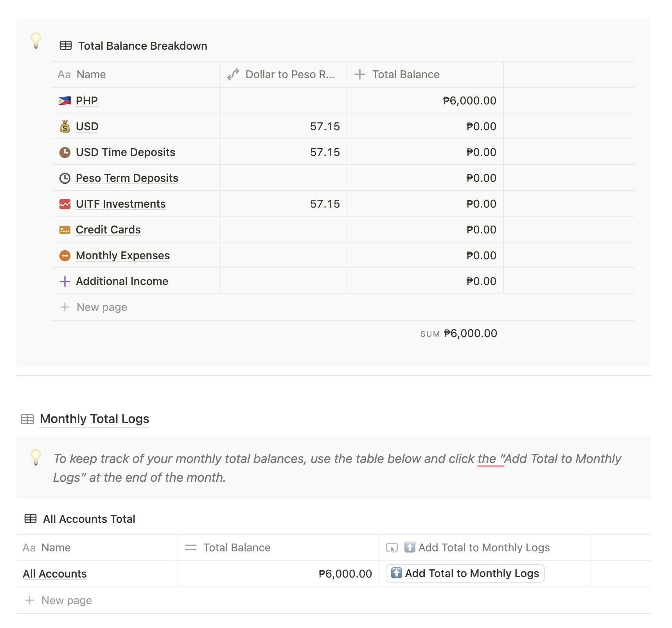Click the credit card icon on Credit Cards row
The height and width of the screenshot is (628, 672).
[x=65, y=230]
